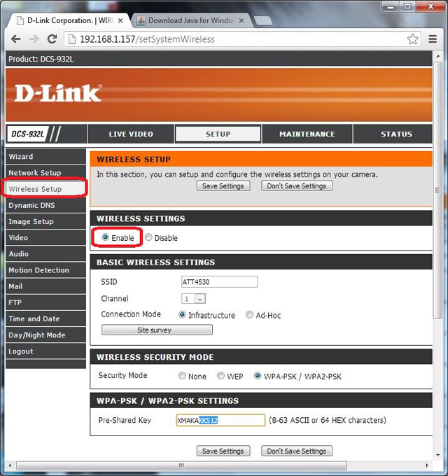The image size is (448, 476).
Task: Open the LIVE VIDEO tab
Action: [131, 134]
